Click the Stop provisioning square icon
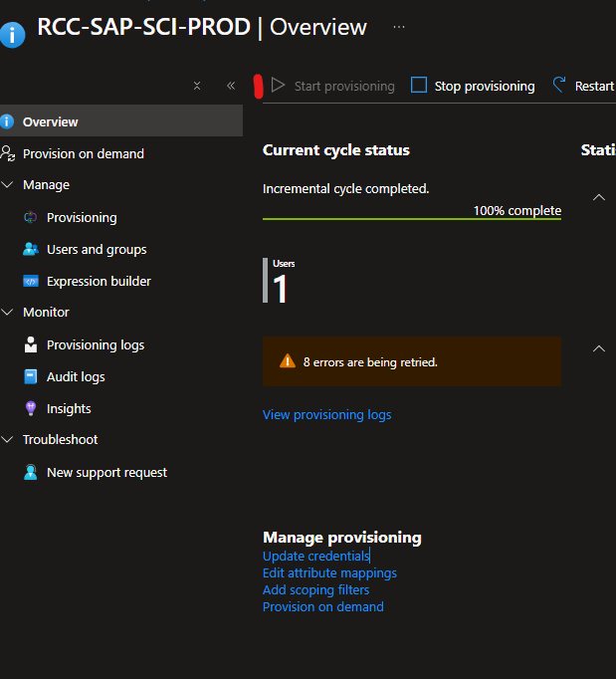 click(419, 85)
